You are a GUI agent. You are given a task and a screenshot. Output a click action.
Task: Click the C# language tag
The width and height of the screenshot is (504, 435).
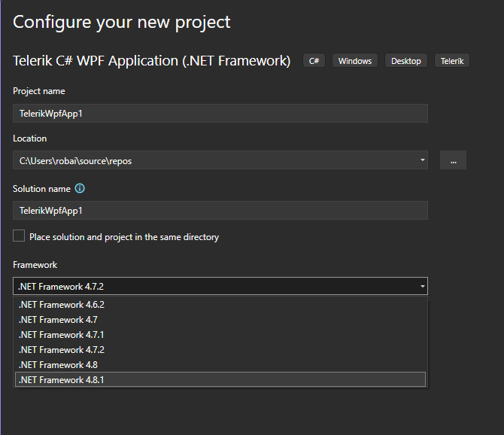pos(314,61)
